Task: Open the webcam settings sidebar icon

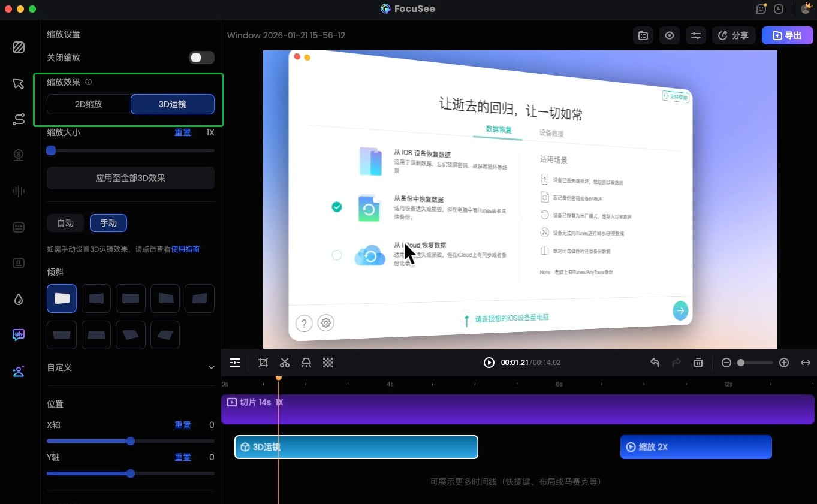Action: point(19,155)
